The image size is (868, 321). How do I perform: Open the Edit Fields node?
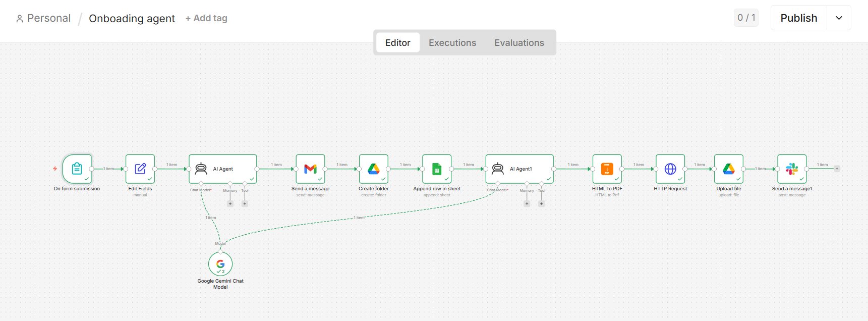[x=140, y=169]
